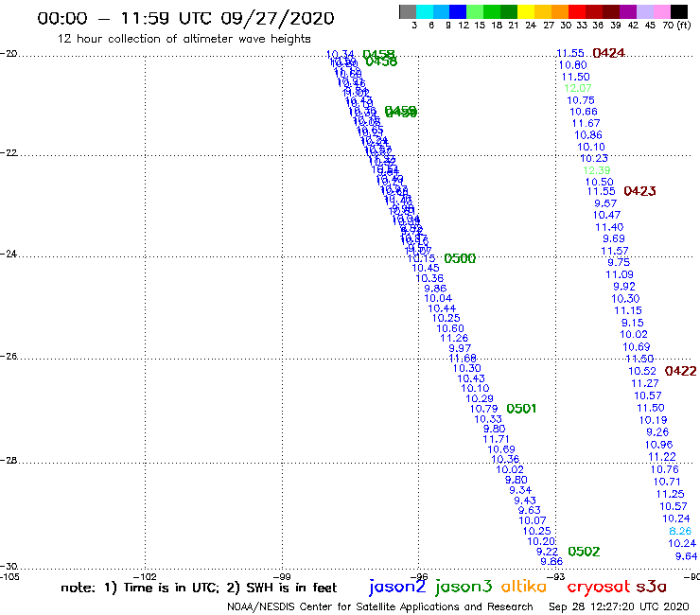This screenshot has height=615, width=700.
Task: Click the time marker 0424
Action: pos(609,53)
